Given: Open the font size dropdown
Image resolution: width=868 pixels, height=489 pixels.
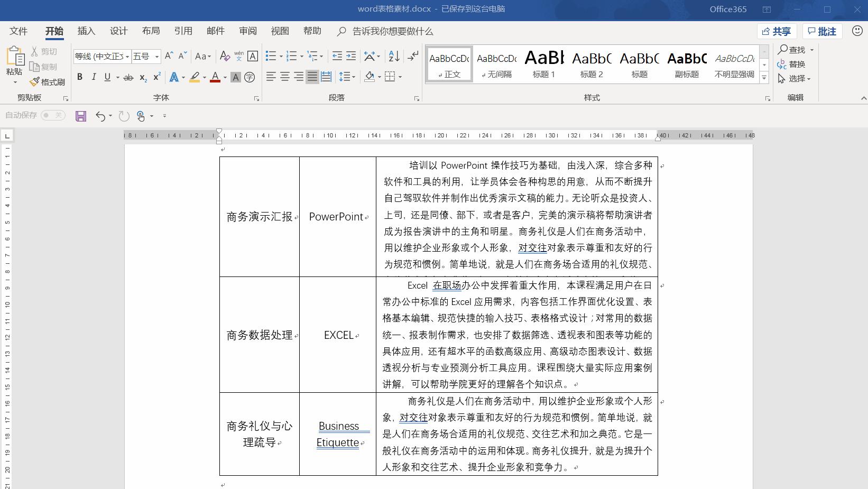Looking at the screenshot, I should [x=156, y=56].
